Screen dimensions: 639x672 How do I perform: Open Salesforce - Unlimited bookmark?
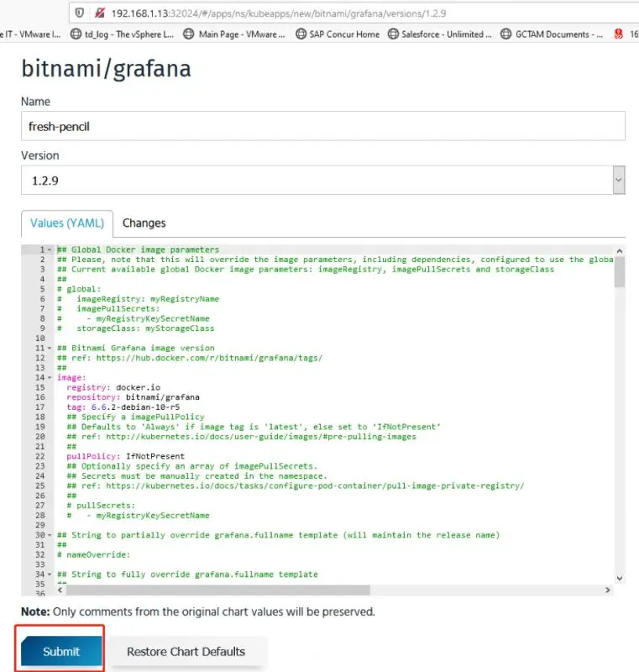[440, 34]
